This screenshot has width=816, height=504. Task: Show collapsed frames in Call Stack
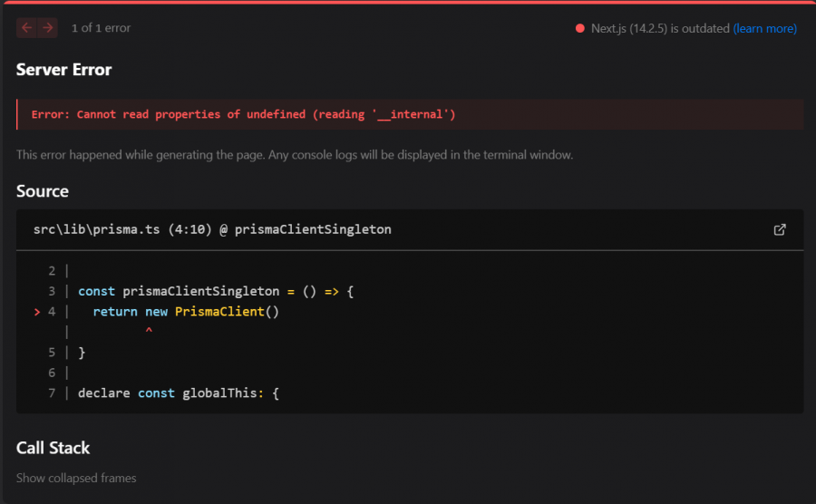pos(76,478)
